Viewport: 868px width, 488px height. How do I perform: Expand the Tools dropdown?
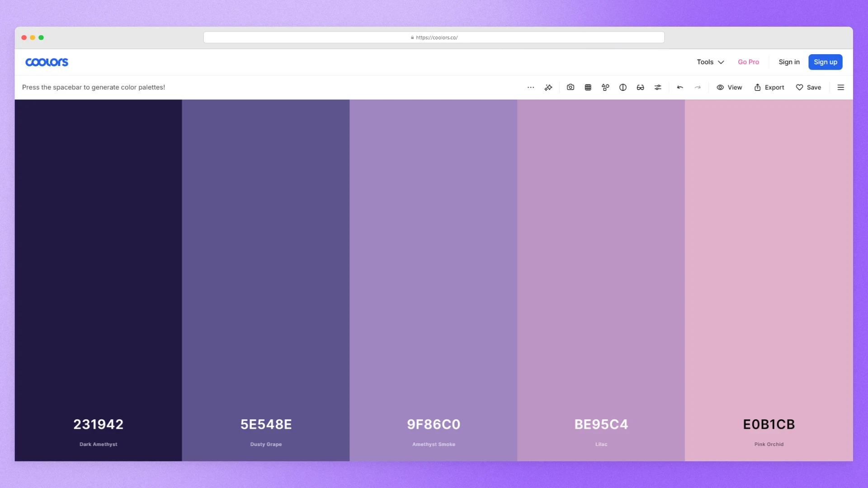tap(710, 62)
